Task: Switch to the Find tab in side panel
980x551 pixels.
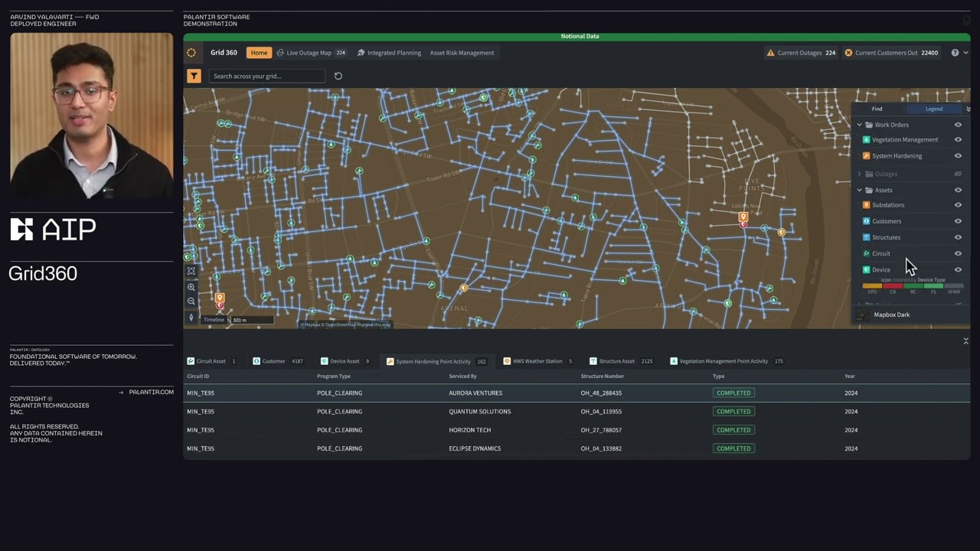Action: coord(877,109)
